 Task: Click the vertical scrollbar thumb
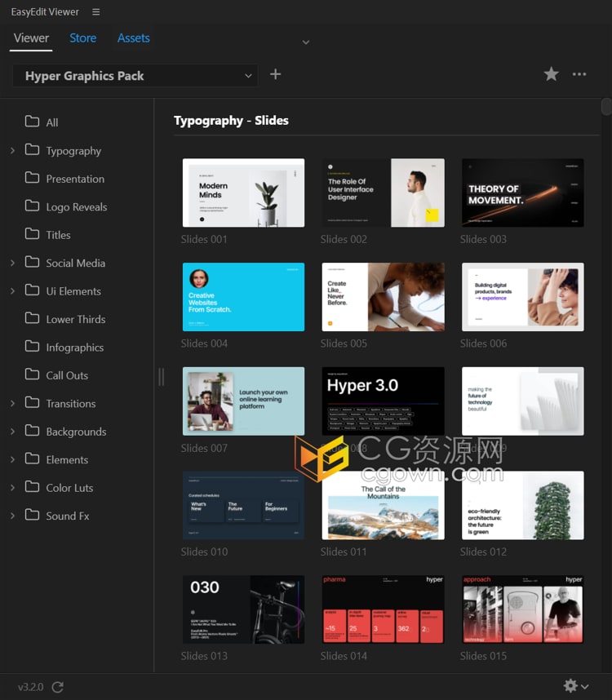pos(606,107)
